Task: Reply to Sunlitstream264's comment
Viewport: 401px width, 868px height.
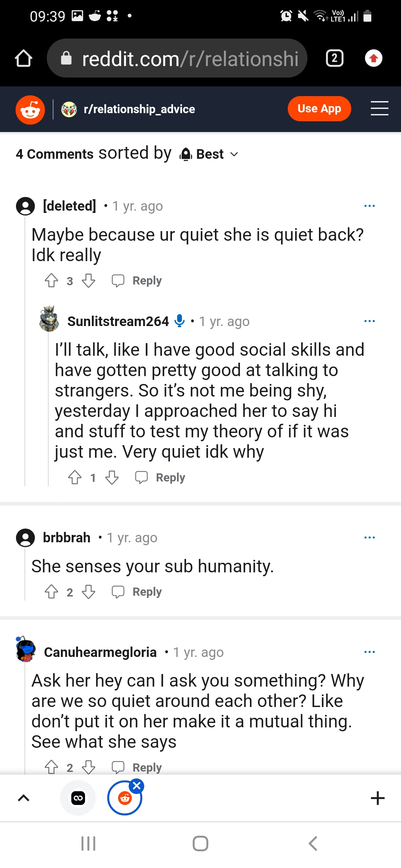Action: pyautogui.click(x=161, y=478)
